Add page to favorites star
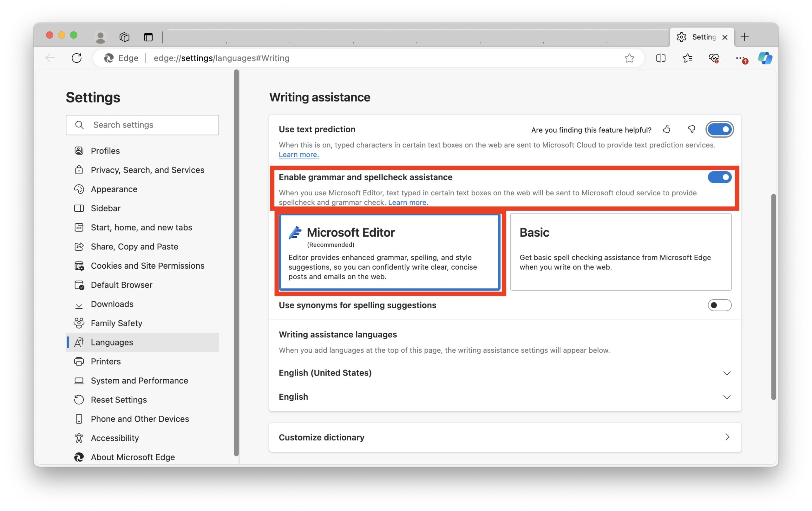The image size is (812, 511). click(x=629, y=58)
